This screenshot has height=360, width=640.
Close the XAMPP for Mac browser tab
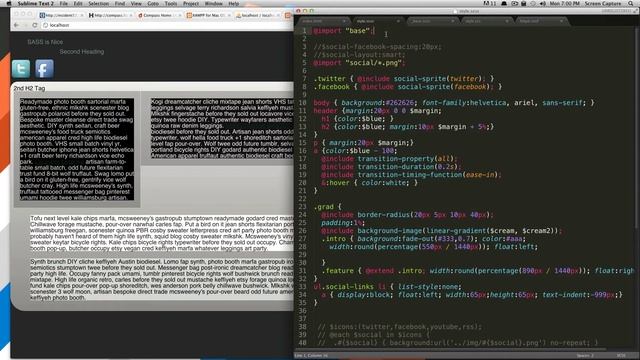tap(228, 15)
